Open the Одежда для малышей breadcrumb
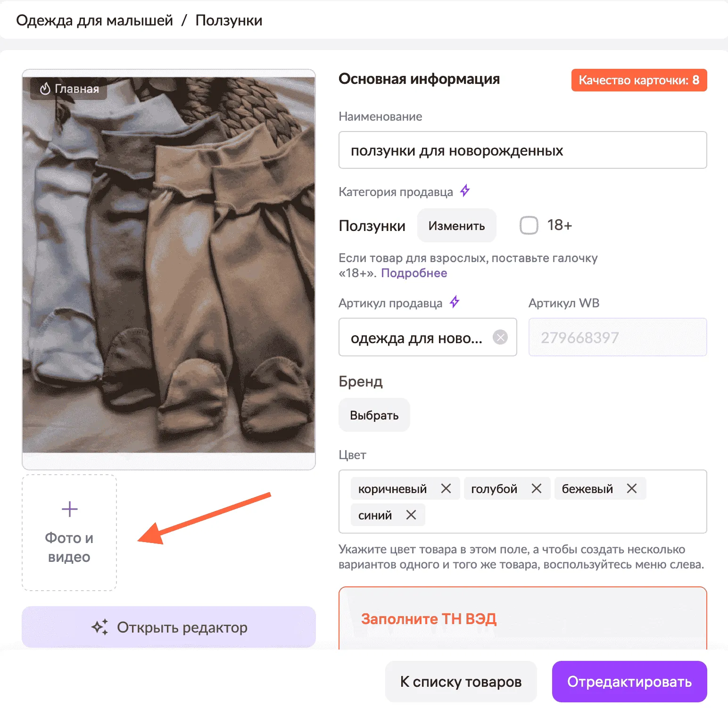728x708 pixels. point(94,20)
